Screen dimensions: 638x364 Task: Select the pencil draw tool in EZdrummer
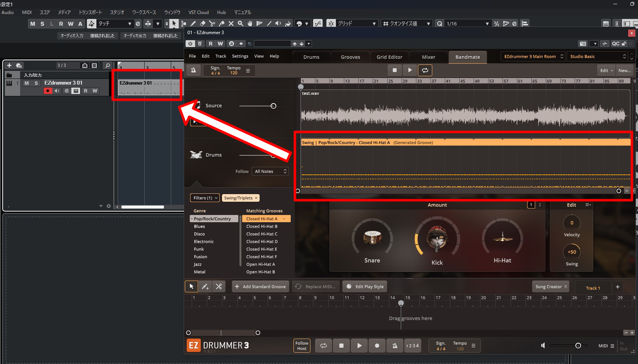205,287
